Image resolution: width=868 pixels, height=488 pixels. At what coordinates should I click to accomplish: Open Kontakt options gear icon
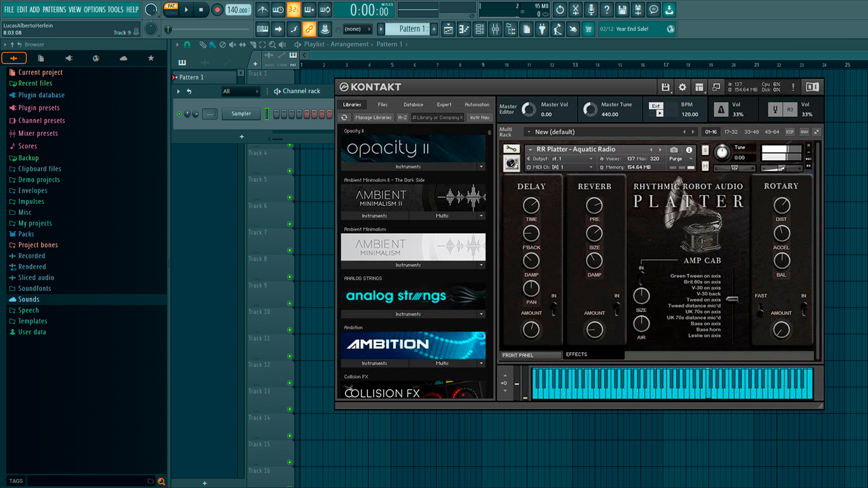[682, 87]
